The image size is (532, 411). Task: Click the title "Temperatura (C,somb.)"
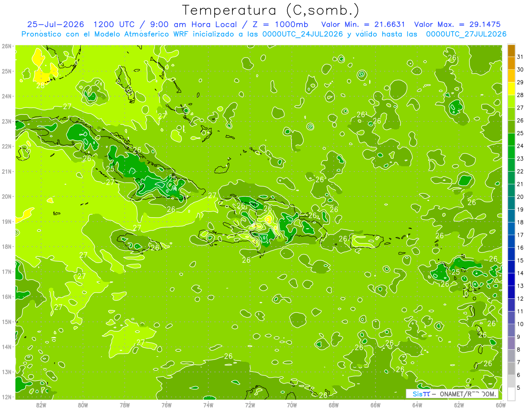270,10
